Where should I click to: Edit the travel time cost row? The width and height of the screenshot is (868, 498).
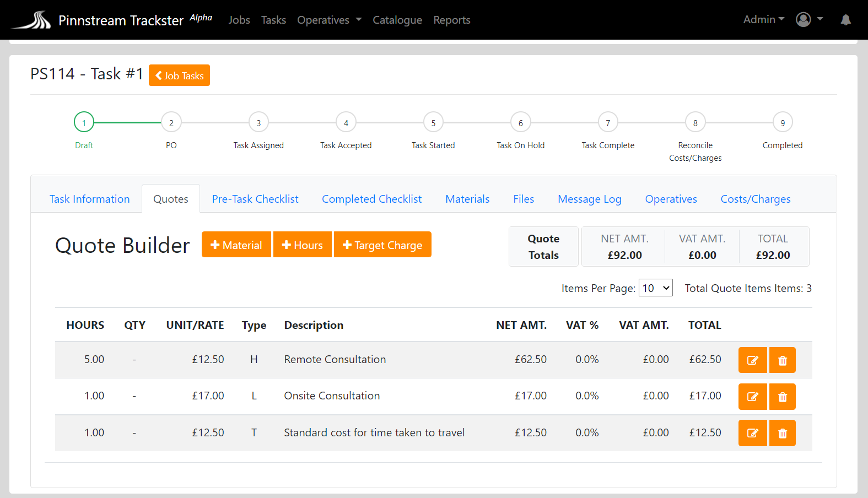[752, 433]
